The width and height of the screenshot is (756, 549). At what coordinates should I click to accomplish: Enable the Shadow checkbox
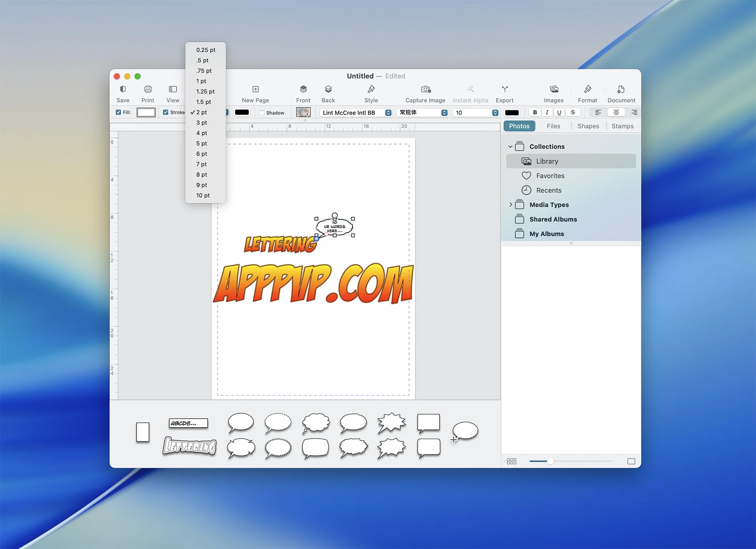[x=262, y=113]
